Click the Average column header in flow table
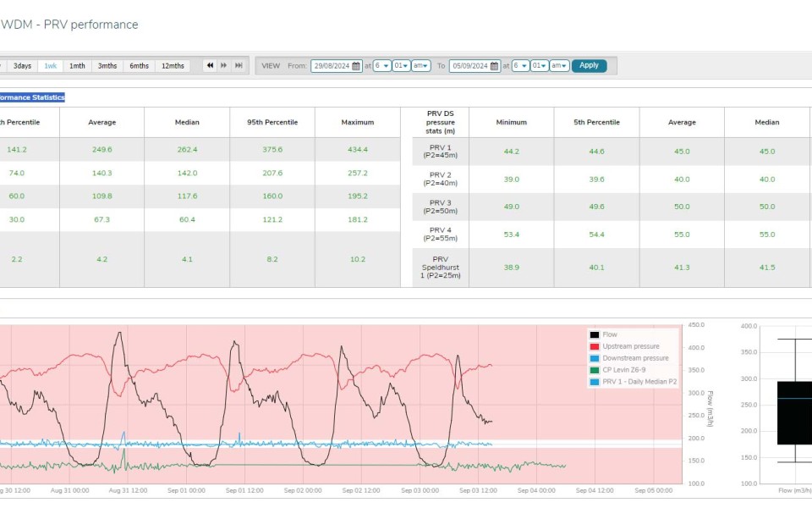This screenshot has height=508, width=812. [102, 122]
